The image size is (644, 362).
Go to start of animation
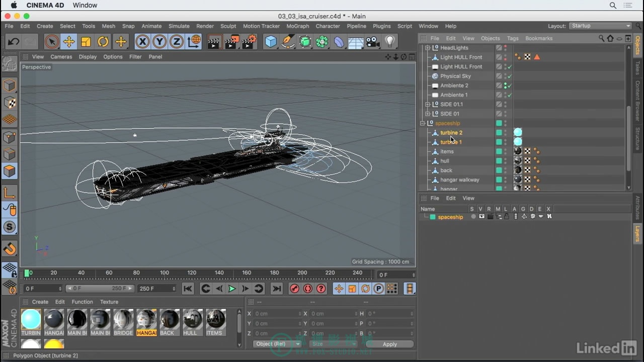188,289
